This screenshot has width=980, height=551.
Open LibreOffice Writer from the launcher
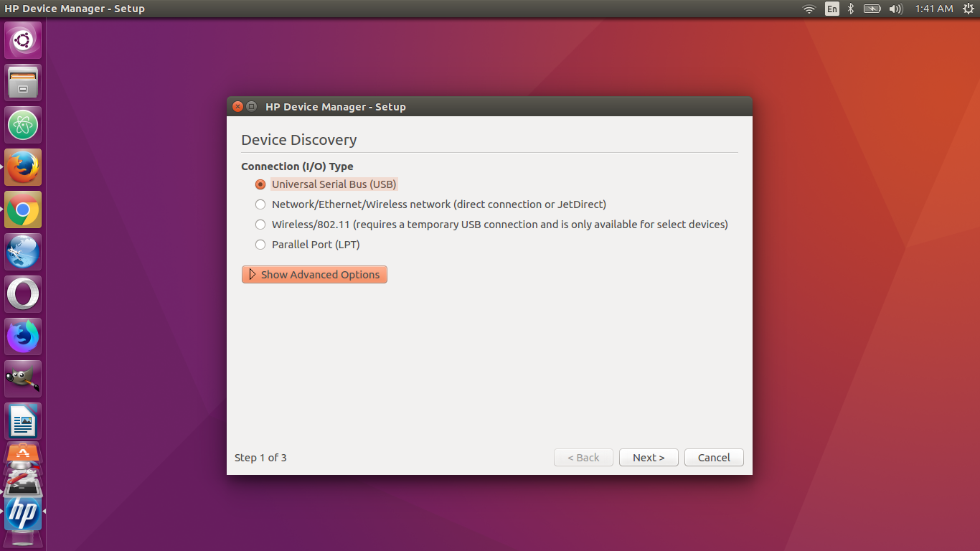pos(23,421)
